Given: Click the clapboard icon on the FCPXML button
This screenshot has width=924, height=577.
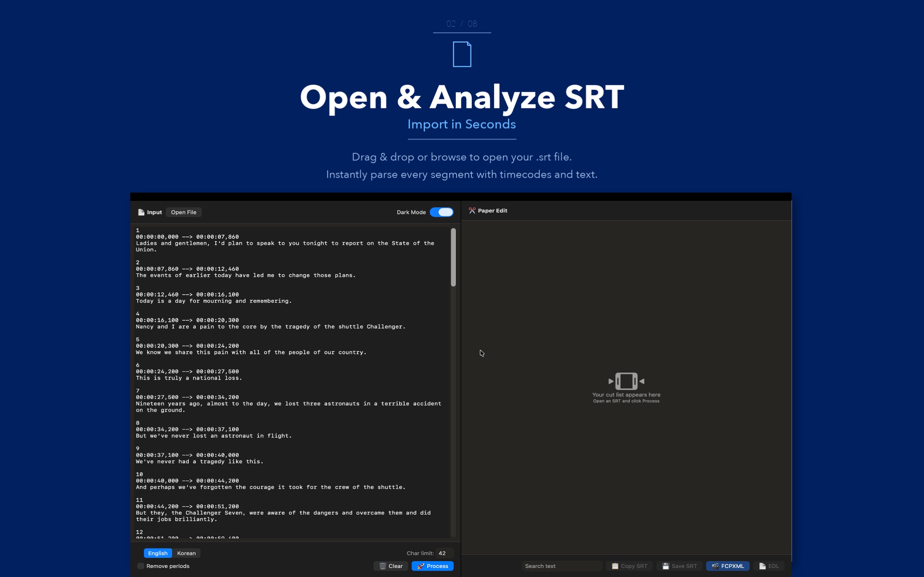Looking at the screenshot, I should (x=715, y=566).
